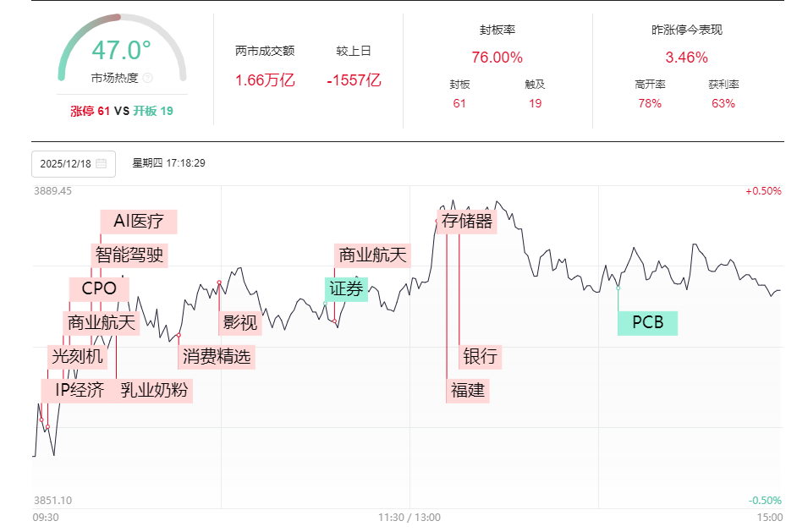797x532 pixels.
Task: Open the 光刻机 sector tag
Action: [x=77, y=356]
